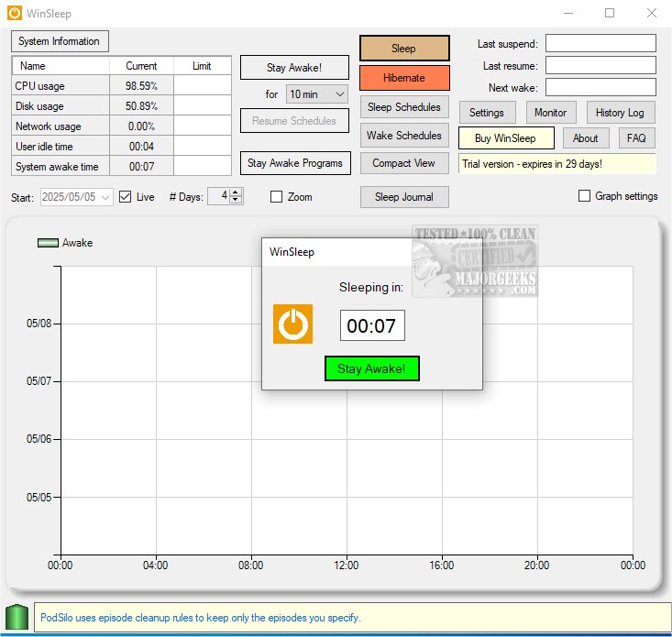Toggle the Live checkbox
The width and height of the screenshot is (672, 637).
pyautogui.click(x=126, y=197)
